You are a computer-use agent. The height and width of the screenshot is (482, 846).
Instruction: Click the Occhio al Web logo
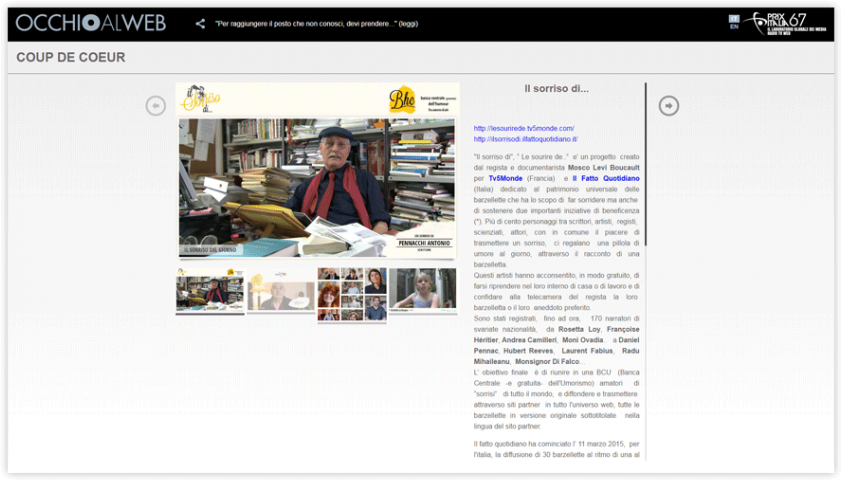(91, 23)
